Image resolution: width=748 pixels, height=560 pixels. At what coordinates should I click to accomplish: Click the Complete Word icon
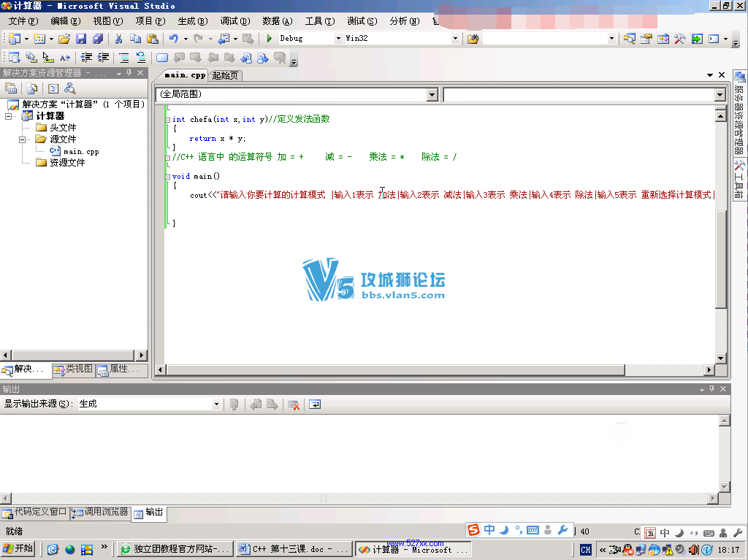65,58
